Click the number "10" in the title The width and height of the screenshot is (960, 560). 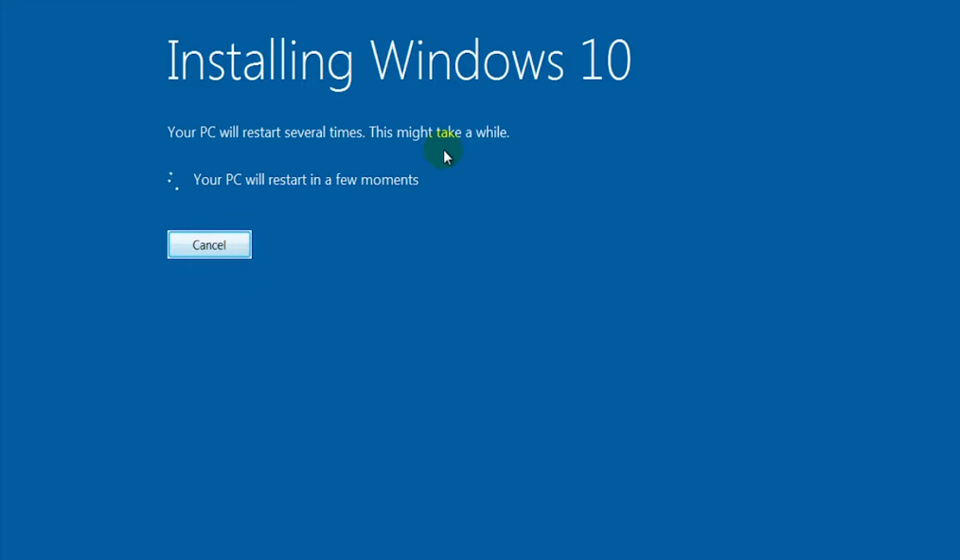point(602,62)
